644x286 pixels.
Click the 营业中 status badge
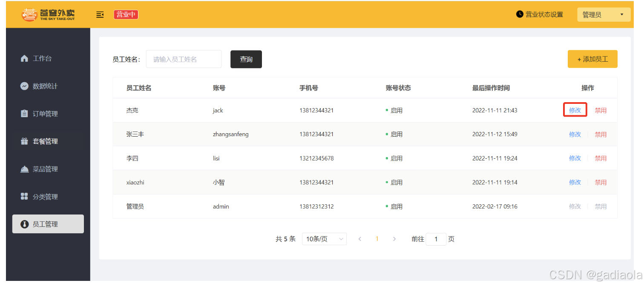pos(126,14)
